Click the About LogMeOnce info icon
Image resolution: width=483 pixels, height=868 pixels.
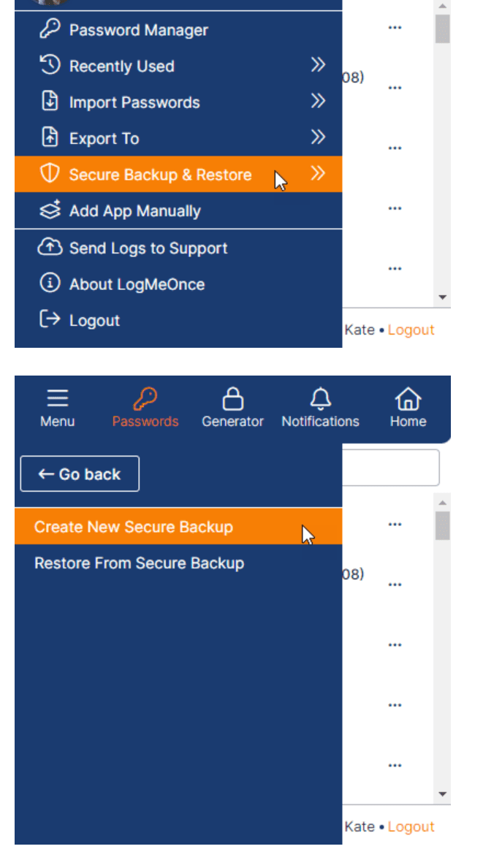(50, 283)
